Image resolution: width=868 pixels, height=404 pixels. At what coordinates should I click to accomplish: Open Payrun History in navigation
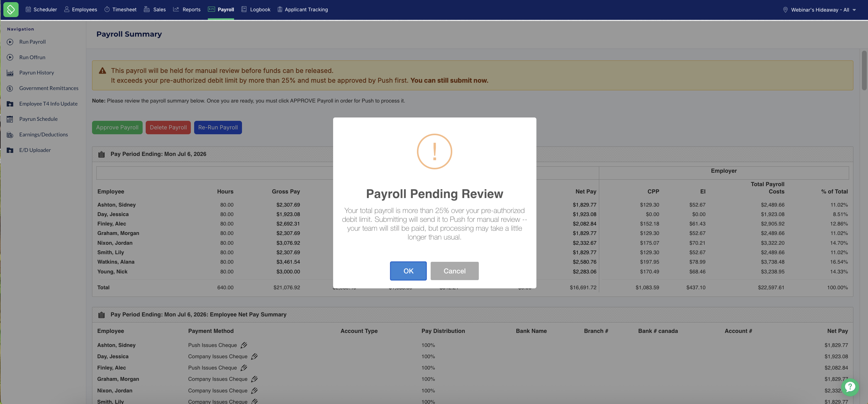36,73
